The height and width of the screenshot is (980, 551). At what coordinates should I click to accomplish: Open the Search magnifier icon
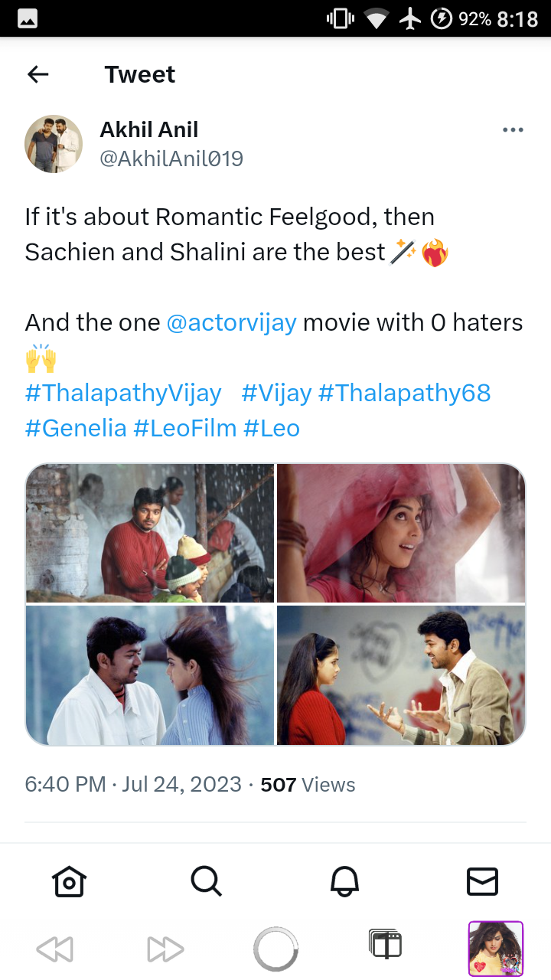pyautogui.click(x=207, y=882)
